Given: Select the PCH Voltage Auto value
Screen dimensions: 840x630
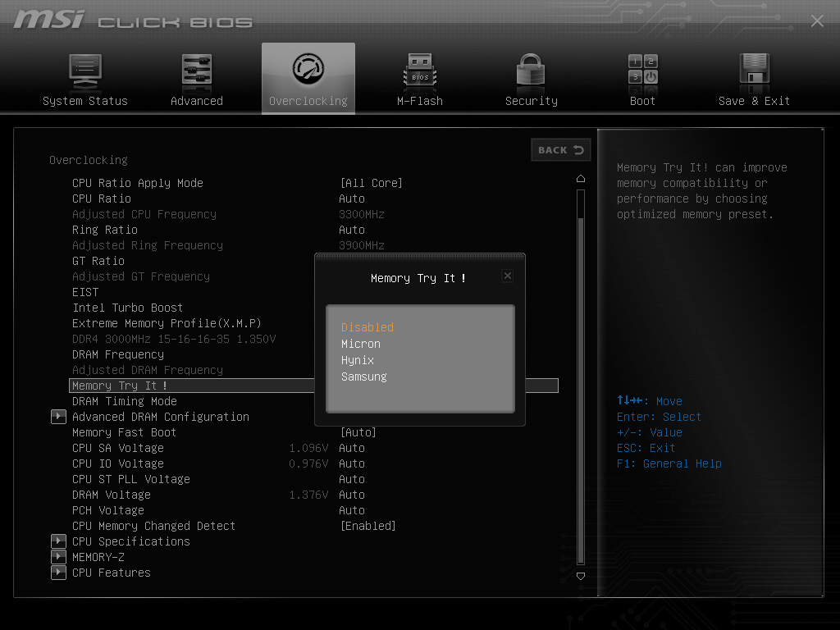Looking at the screenshot, I should tap(352, 510).
